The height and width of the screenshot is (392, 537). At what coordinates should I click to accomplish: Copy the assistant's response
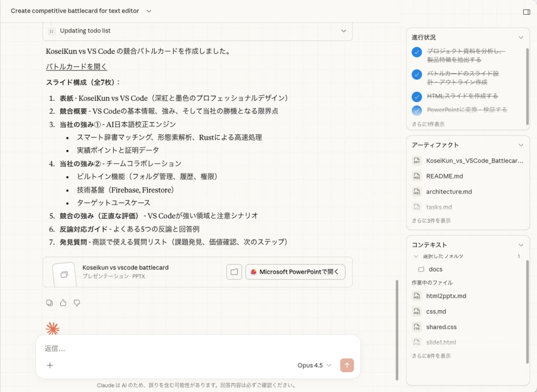(x=49, y=303)
